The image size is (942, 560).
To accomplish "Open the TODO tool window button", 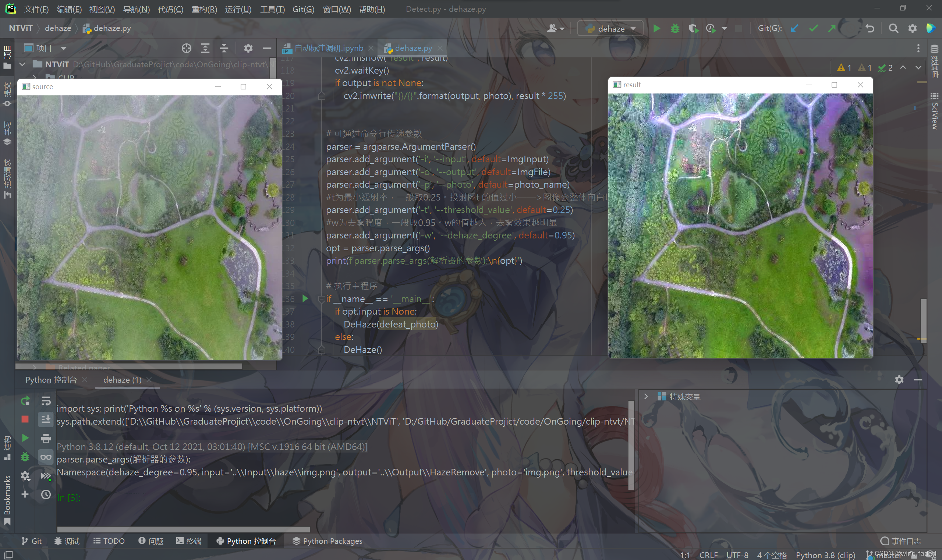I will point(109,541).
